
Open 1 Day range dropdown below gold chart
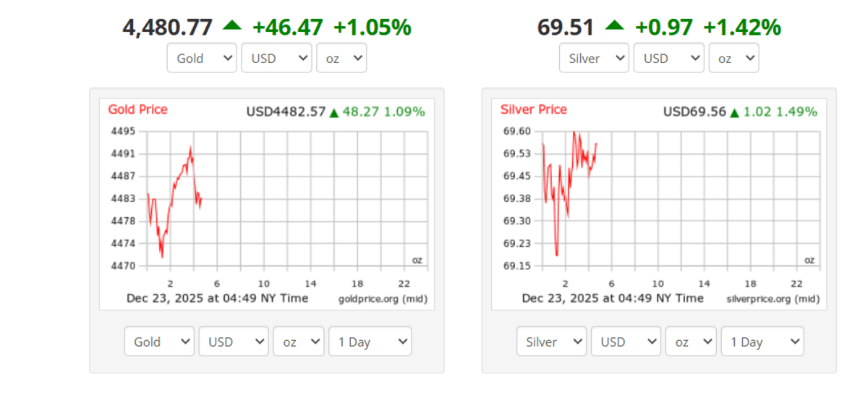point(370,342)
